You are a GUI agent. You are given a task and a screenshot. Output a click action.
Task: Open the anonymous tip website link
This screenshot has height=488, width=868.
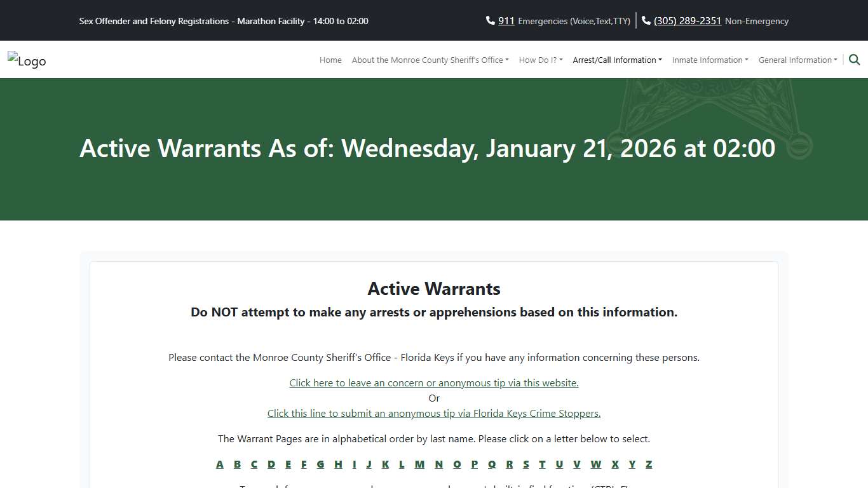coord(434,383)
